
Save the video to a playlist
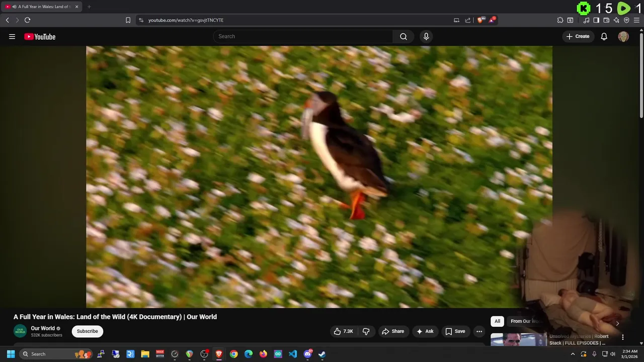click(455, 331)
